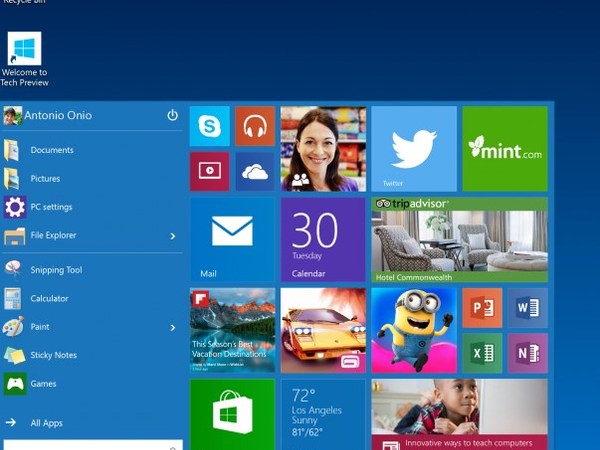Click the Antonio Onio user avatar

tap(12, 116)
